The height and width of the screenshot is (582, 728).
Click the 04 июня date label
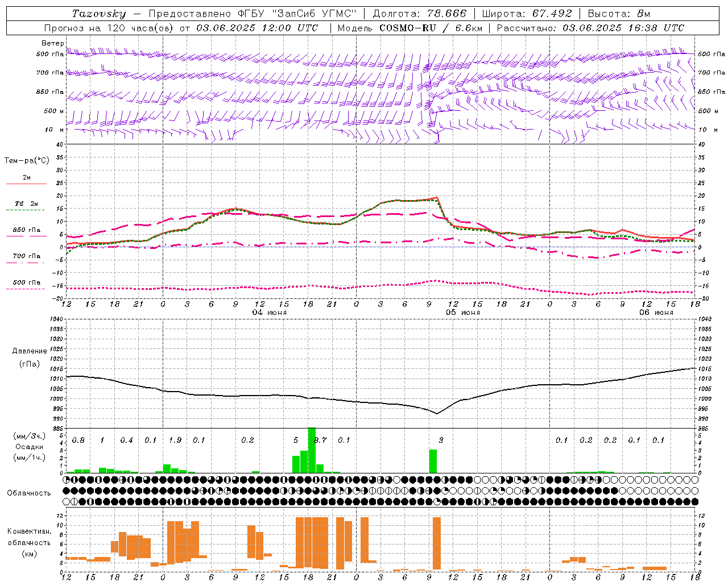[270, 313]
